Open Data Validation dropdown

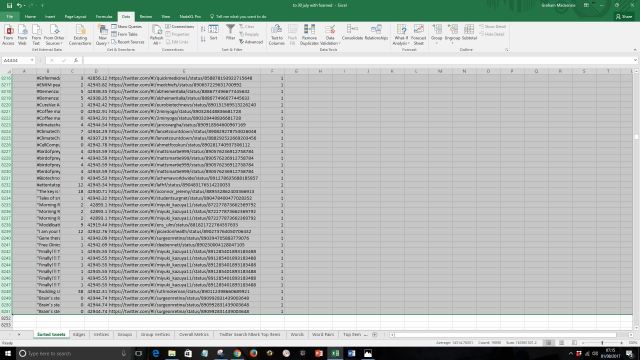pyautogui.click(x=330, y=34)
